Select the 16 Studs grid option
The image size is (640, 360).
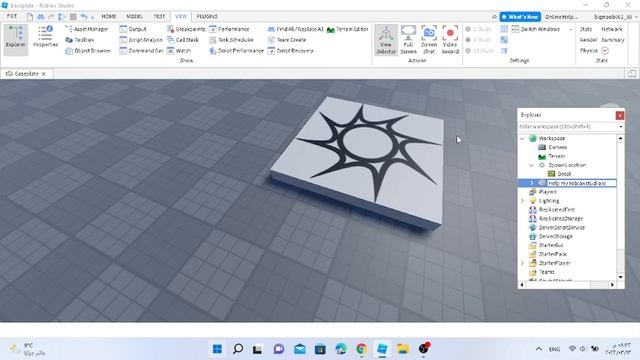479,51
